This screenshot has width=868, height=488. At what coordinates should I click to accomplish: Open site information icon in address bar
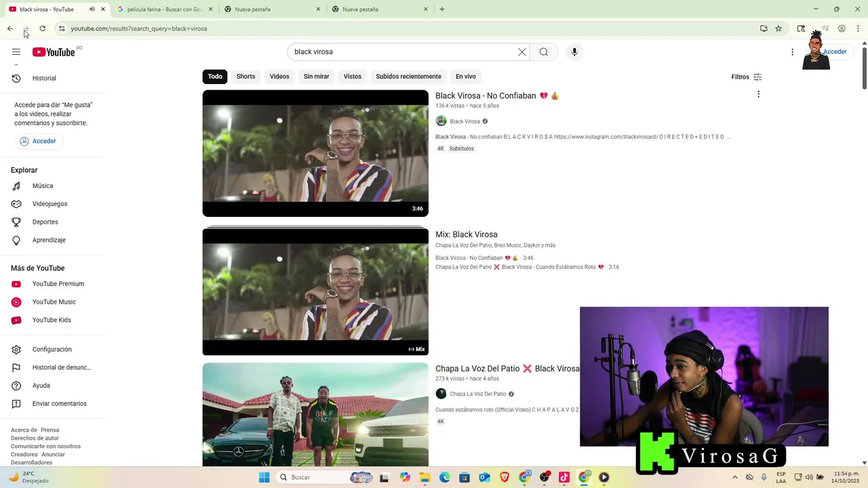click(x=62, y=28)
